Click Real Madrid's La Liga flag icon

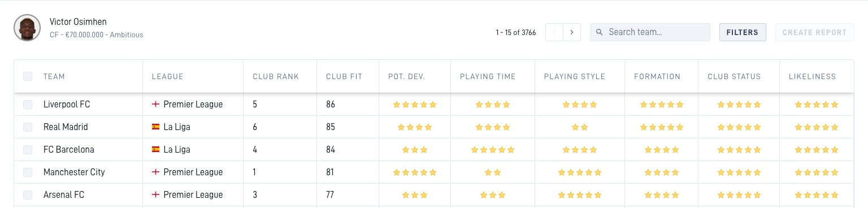click(x=156, y=127)
